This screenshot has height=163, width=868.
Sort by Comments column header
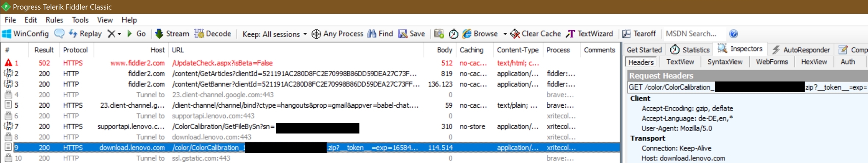coord(600,50)
